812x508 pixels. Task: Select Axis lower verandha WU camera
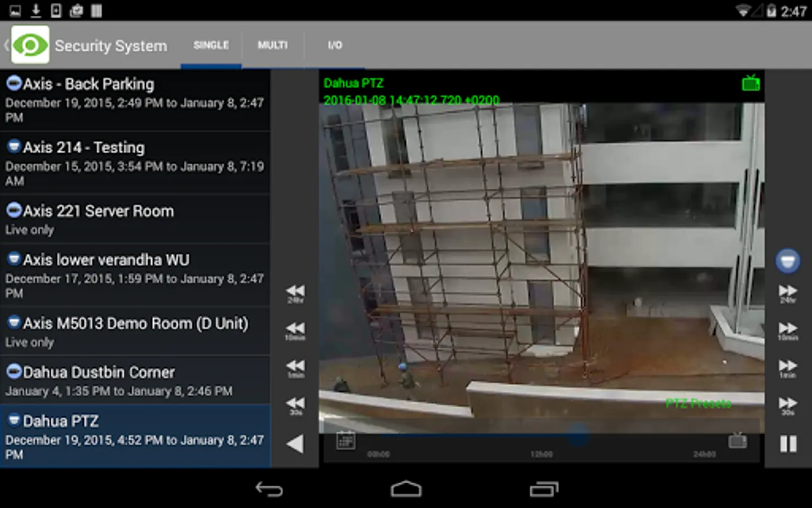coord(135,275)
